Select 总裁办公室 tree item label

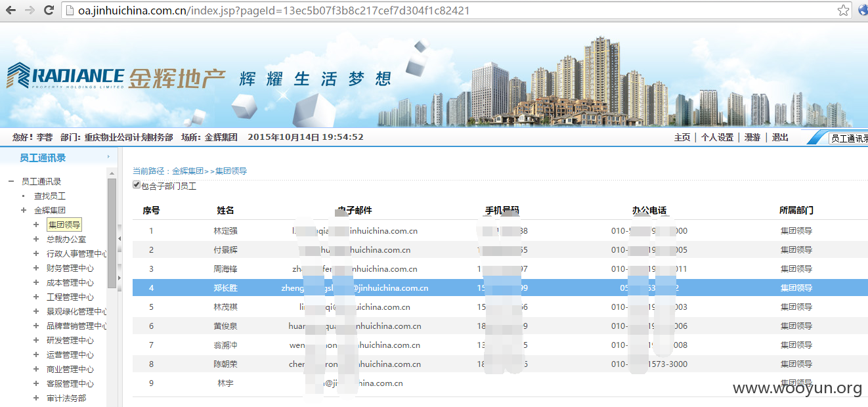click(x=66, y=239)
